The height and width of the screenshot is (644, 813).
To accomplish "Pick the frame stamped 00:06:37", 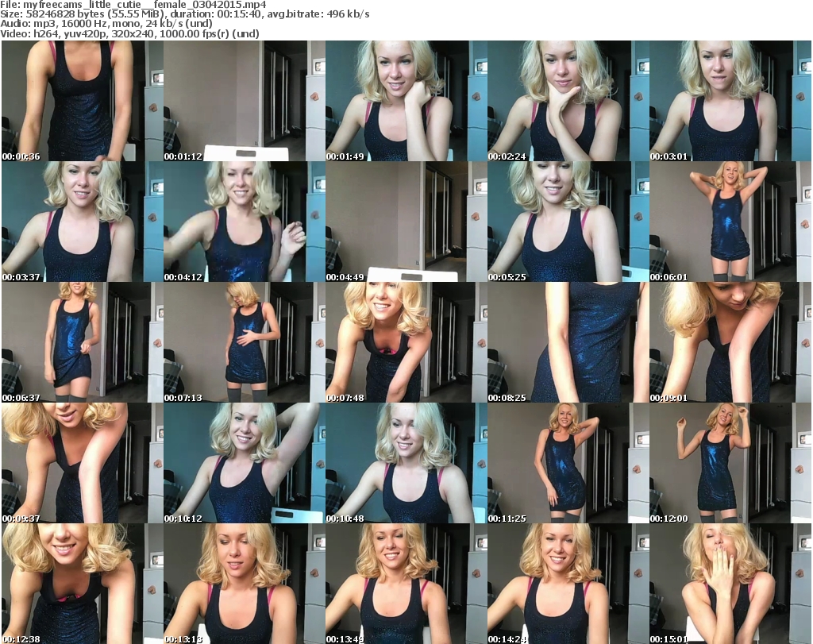I will click(x=83, y=343).
